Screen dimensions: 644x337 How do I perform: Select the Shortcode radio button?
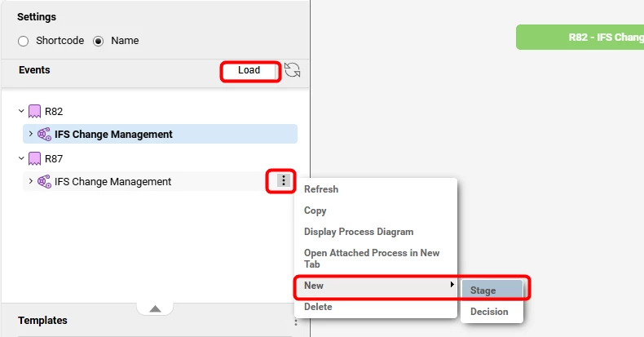(23, 41)
